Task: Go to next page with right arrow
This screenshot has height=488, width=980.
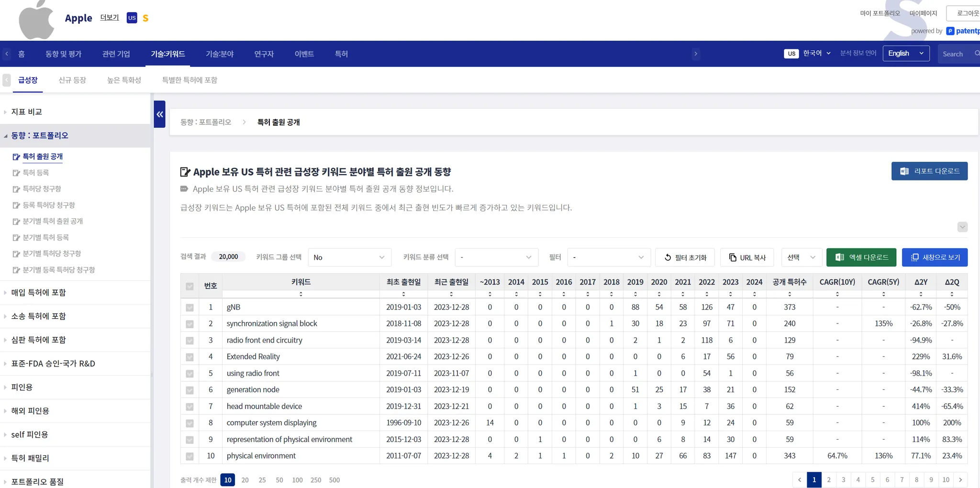Action: click(x=960, y=479)
